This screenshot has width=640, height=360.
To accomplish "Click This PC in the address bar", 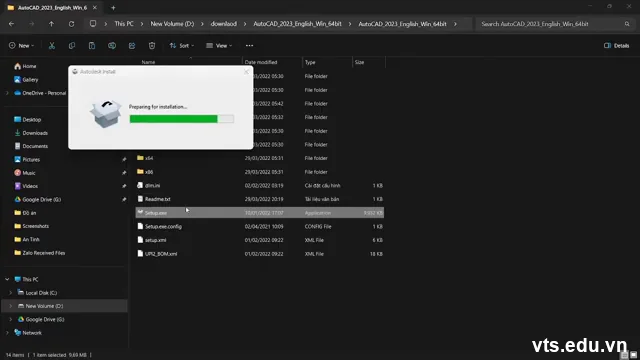I will 124,24.
